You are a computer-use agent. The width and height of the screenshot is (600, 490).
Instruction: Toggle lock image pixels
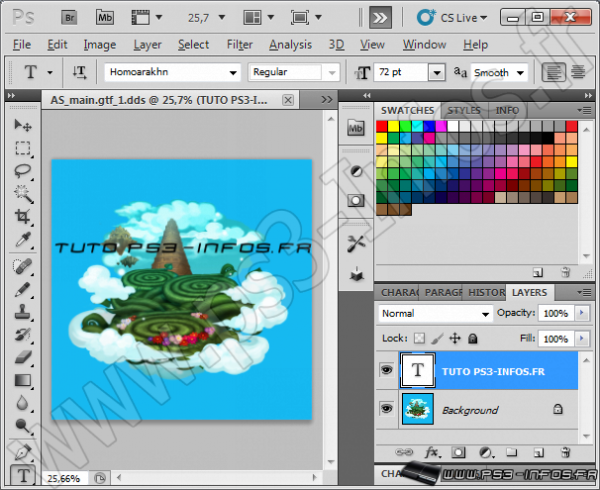[x=437, y=338]
